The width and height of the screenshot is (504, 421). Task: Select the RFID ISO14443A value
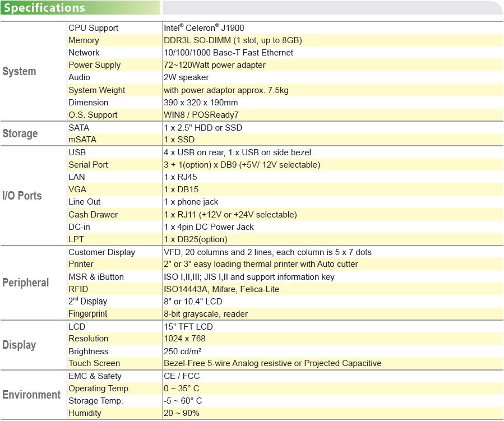221,289
